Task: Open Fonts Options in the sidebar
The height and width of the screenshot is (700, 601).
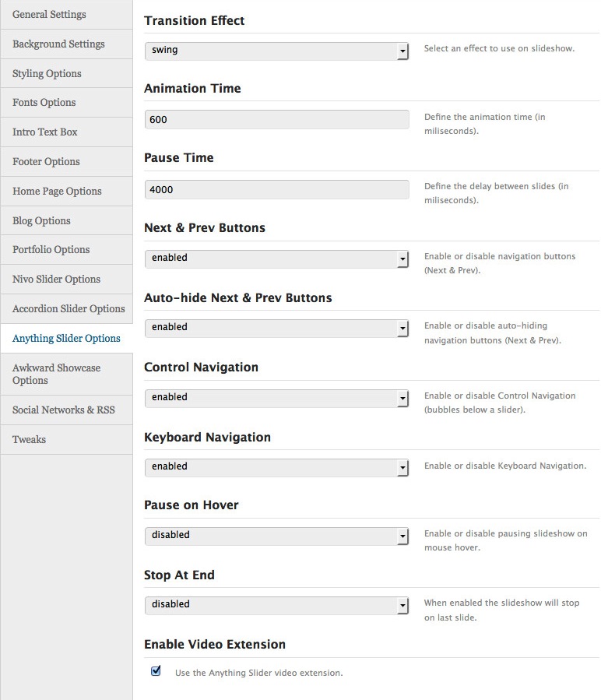Action: click(x=66, y=103)
